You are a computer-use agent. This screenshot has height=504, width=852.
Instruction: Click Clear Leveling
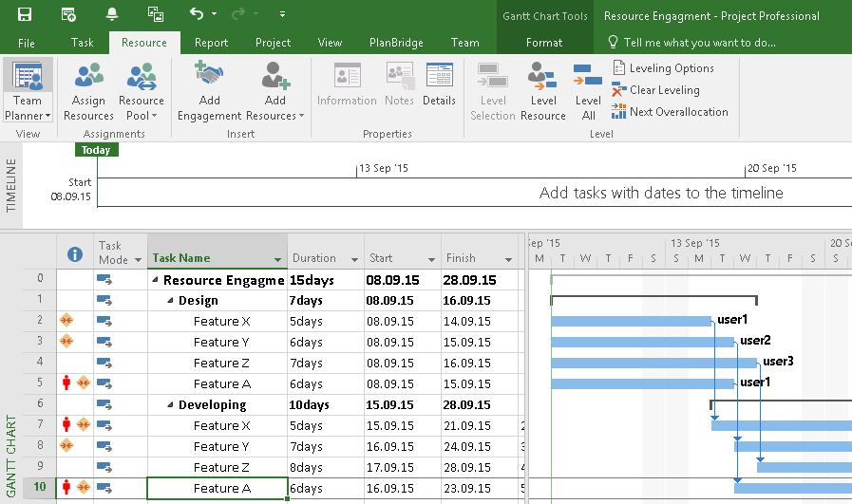tap(655, 90)
